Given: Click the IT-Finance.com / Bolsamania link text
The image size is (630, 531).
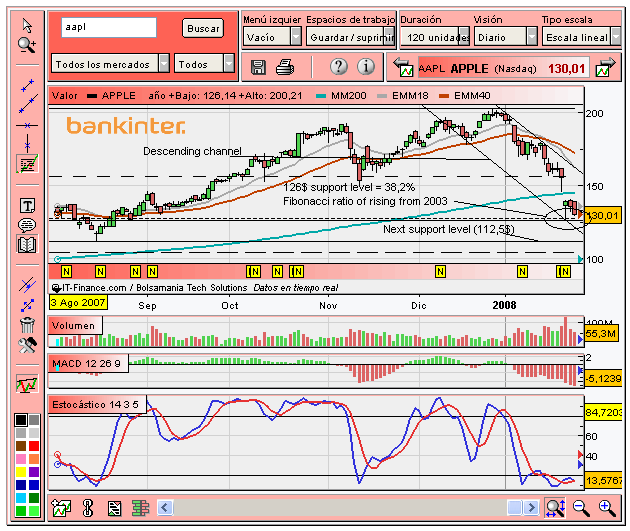Looking at the screenshot, I should click(x=155, y=288).
